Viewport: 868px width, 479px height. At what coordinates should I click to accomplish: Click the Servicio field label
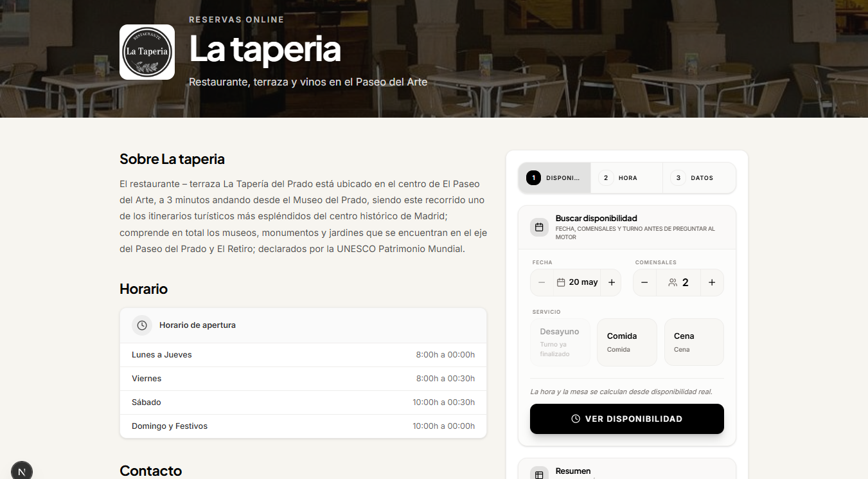547,312
